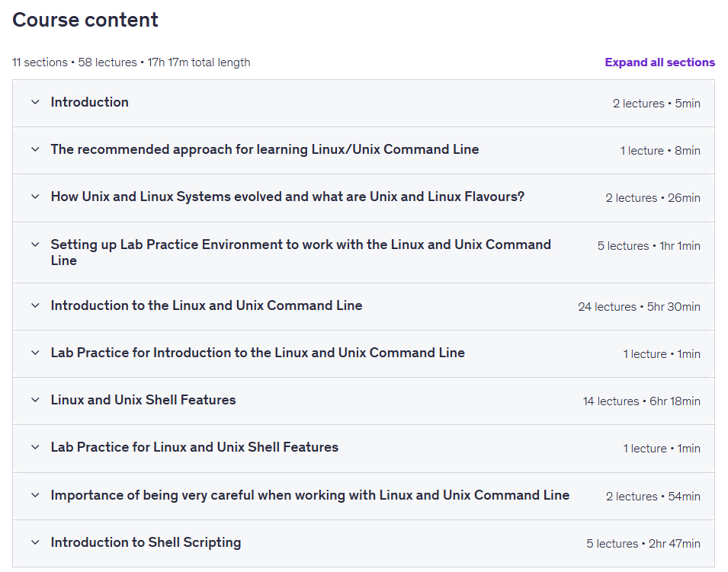Click chevron for Setting up Lab Practice Environment
Viewport: 728px width, 572px height.
(35, 244)
